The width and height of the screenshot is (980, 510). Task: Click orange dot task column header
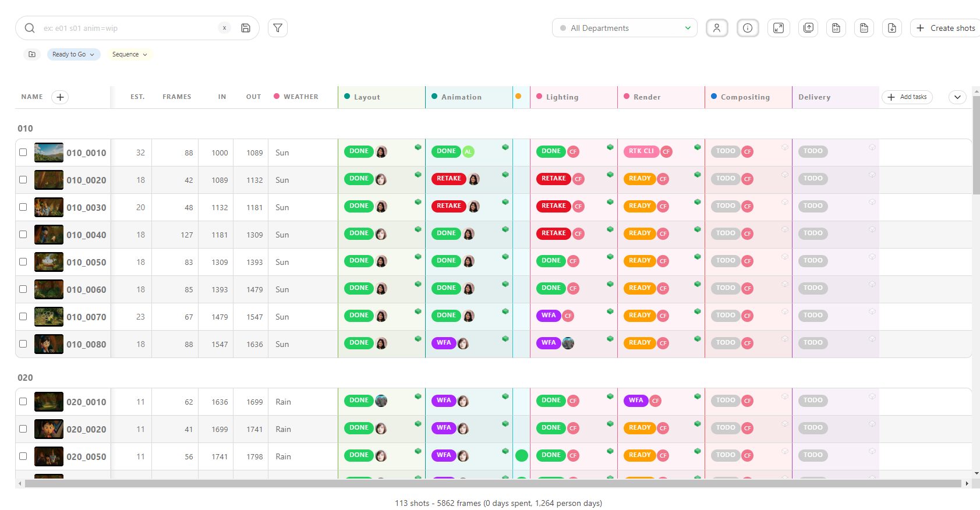click(x=518, y=96)
